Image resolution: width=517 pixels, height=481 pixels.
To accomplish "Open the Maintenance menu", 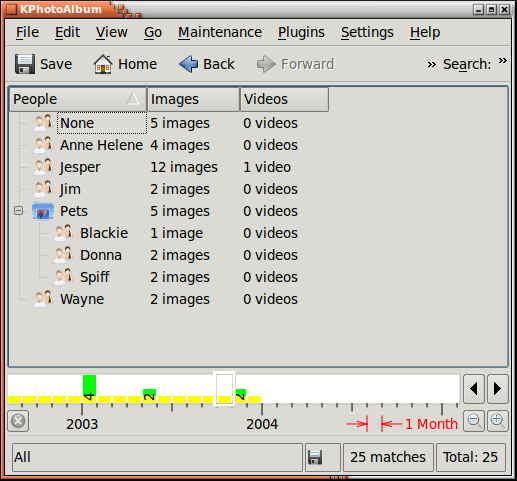I will [220, 33].
